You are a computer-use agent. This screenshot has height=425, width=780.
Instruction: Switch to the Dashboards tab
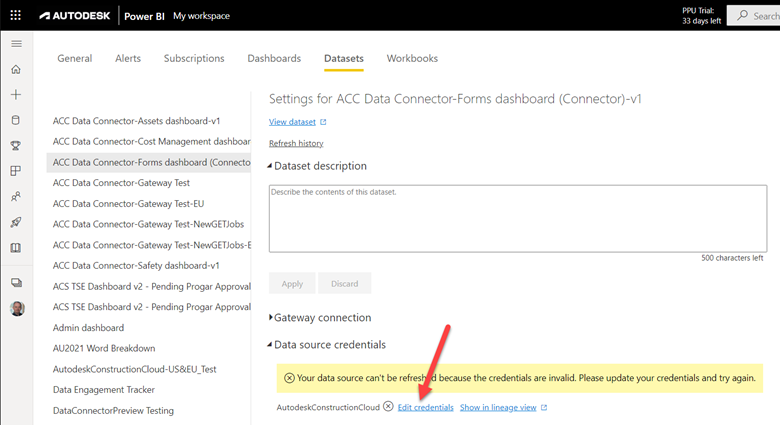274,59
